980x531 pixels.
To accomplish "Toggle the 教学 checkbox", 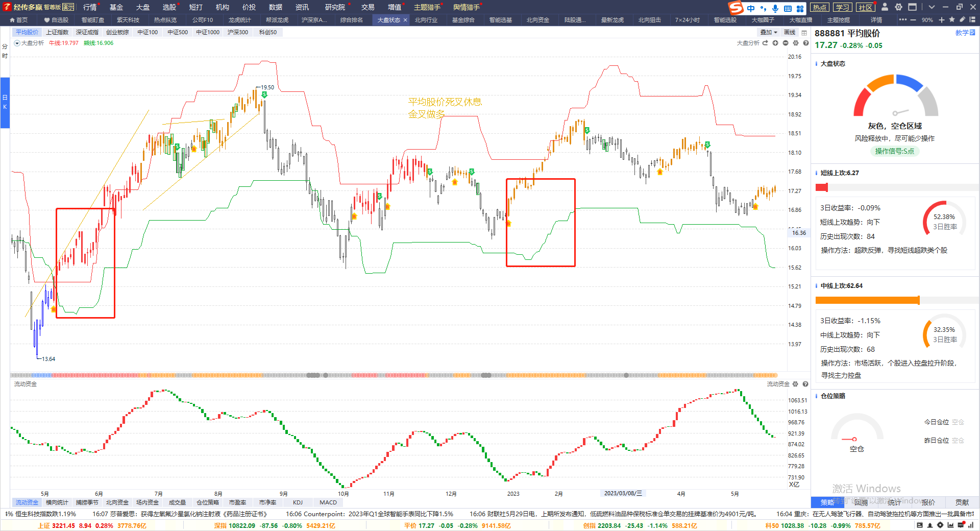I will [972, 32].
